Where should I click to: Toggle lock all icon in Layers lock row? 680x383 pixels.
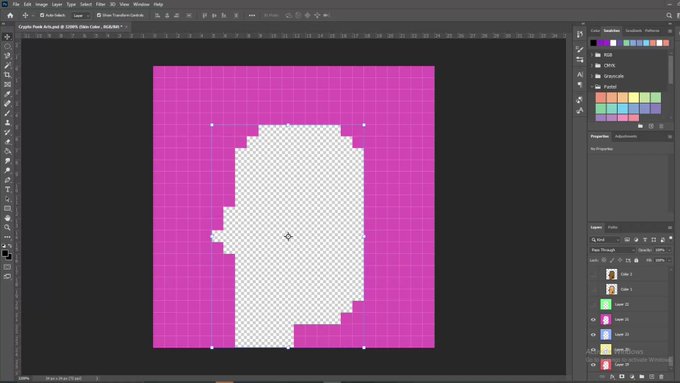coord(636,260)
